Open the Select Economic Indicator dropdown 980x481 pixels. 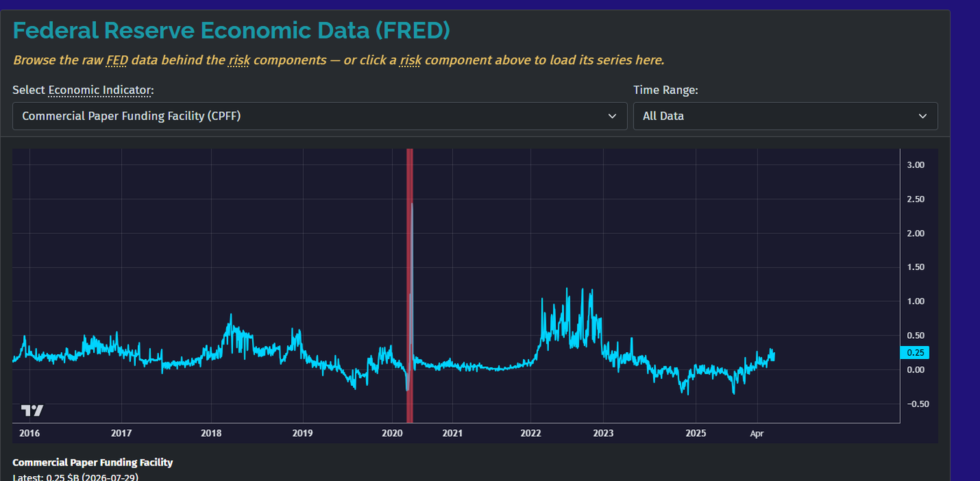tap(320, 116)
